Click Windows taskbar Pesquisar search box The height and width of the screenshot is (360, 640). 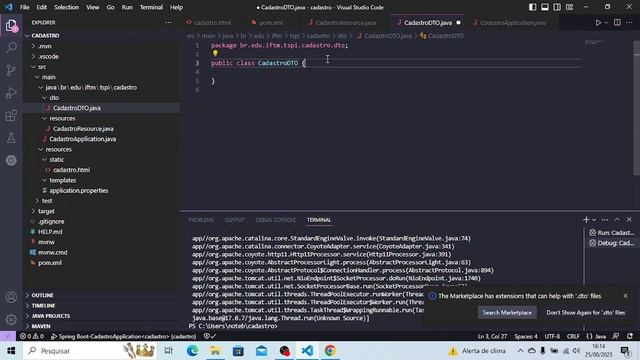pyautogui.click(x=90, y=351)
